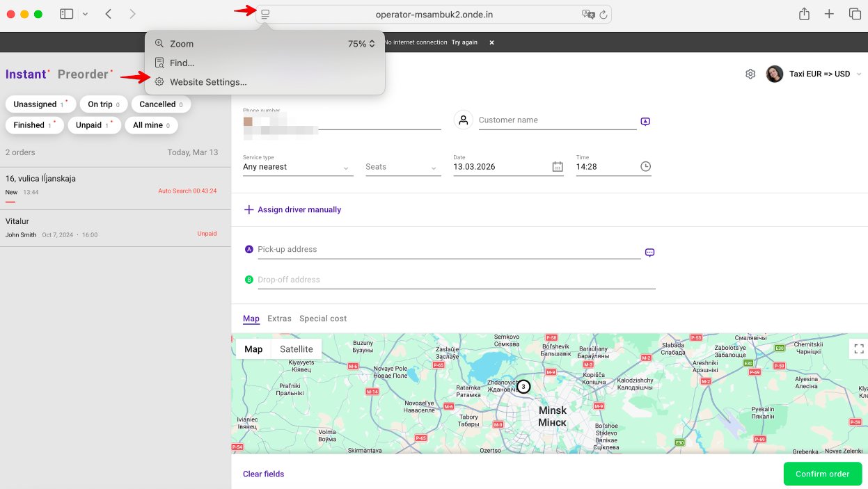Click the settings gear icon near profile
Screen dimensions: 868x489
(750, 74)
